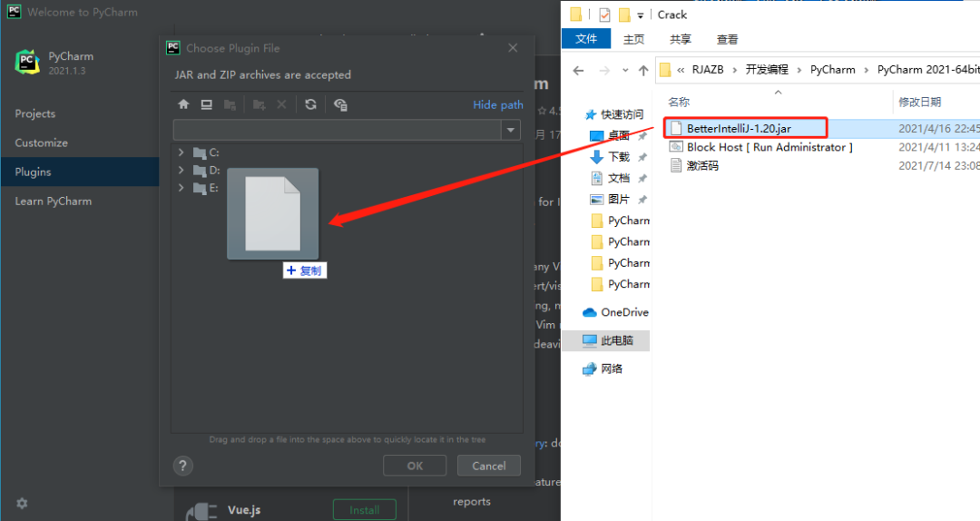Image resolution: width=980 pixels, height=521 pixels.
Task: Open the path history dropdown arrow
Action: click(x=511, y=130)
